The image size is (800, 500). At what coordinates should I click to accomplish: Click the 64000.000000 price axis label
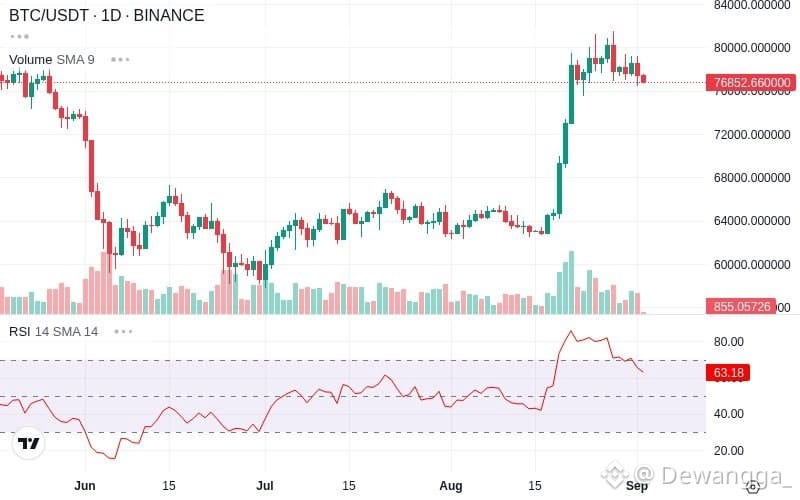[x=752, y=221]
